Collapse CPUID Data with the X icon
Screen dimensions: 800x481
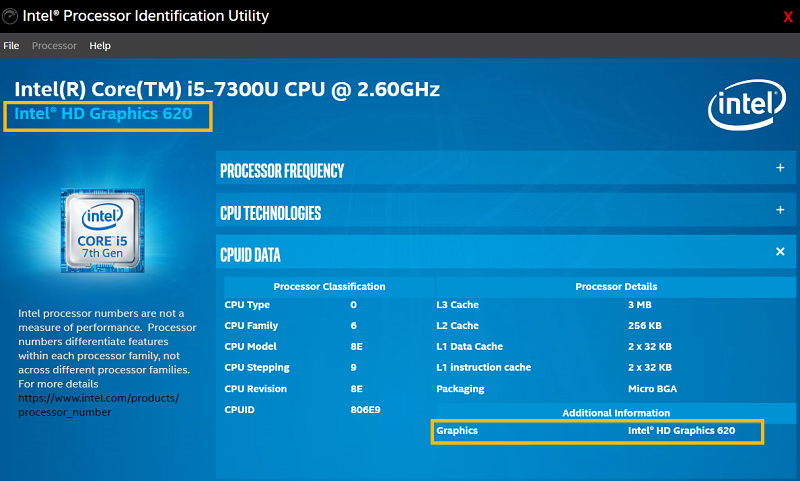(780, 252)
